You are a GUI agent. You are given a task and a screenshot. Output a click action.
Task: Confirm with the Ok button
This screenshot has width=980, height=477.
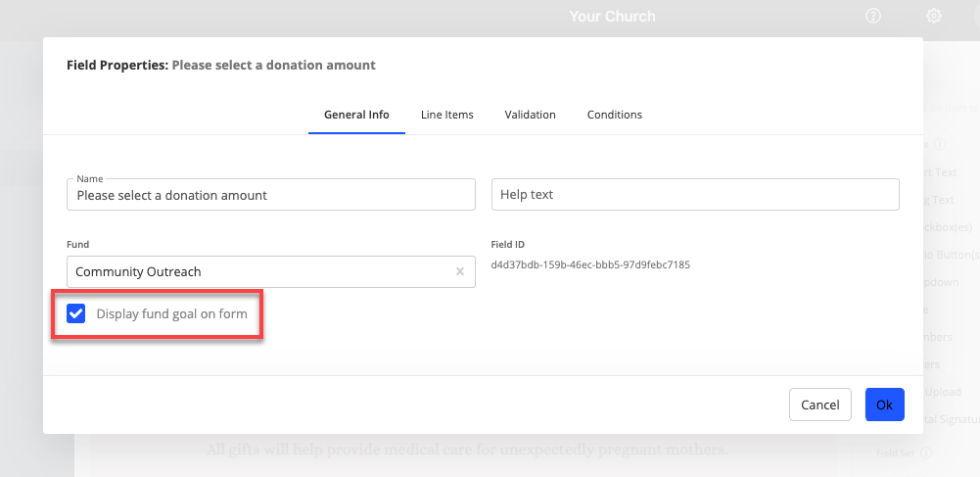click(x=884, y=405)
